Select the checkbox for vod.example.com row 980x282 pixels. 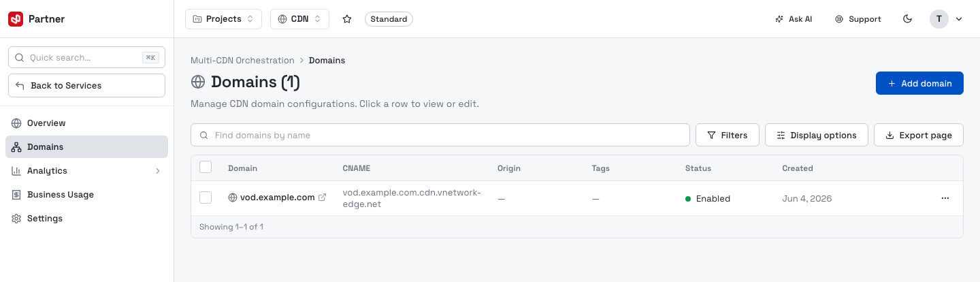pos(206,198)
